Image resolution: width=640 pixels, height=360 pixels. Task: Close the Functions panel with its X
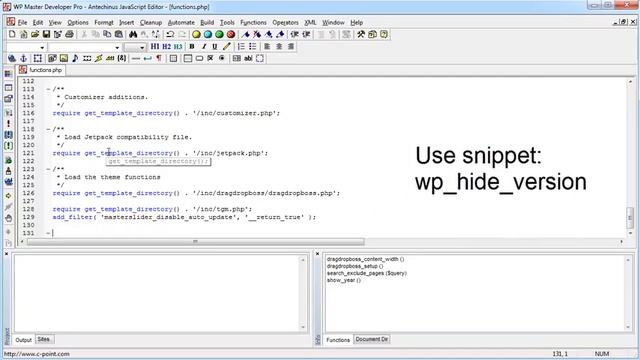coord(318,254)
